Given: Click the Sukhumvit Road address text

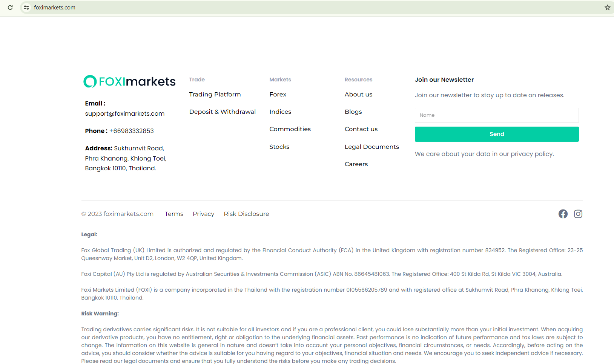Looking at the screenshot, I should 126,158.
